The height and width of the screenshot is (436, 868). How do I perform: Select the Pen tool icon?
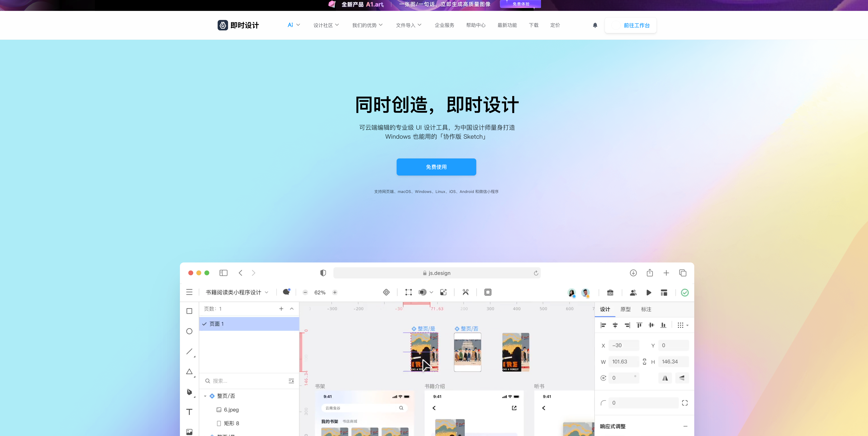[189, 392]
